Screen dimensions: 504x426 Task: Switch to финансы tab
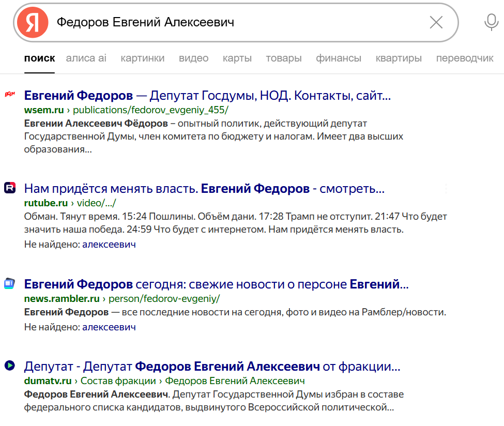coord(339,58)
